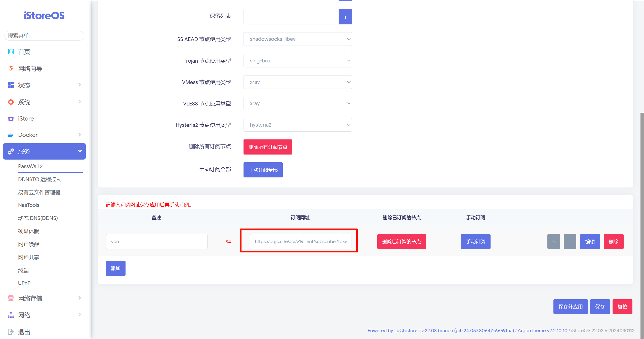Collapse the 服务 menu chevron
The width and height of the screenshot is (644, 339).
pyautogui.click(x=80, y=151)
